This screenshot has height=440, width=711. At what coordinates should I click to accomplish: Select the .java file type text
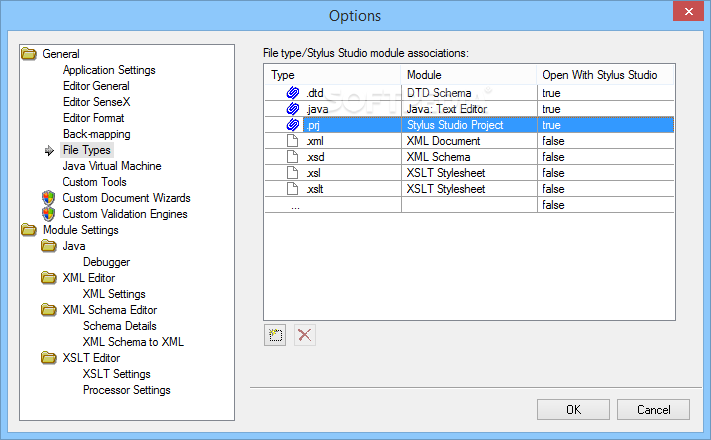point(317,109)
